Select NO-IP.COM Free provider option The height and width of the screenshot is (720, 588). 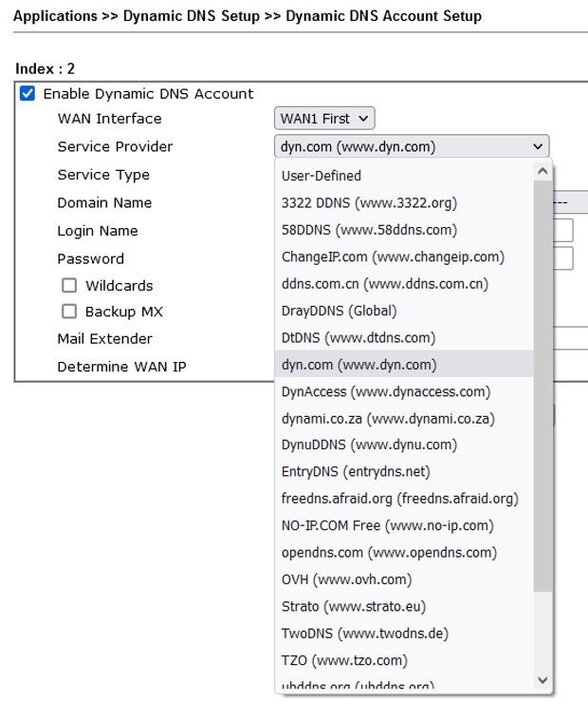(x=404, y=526)
